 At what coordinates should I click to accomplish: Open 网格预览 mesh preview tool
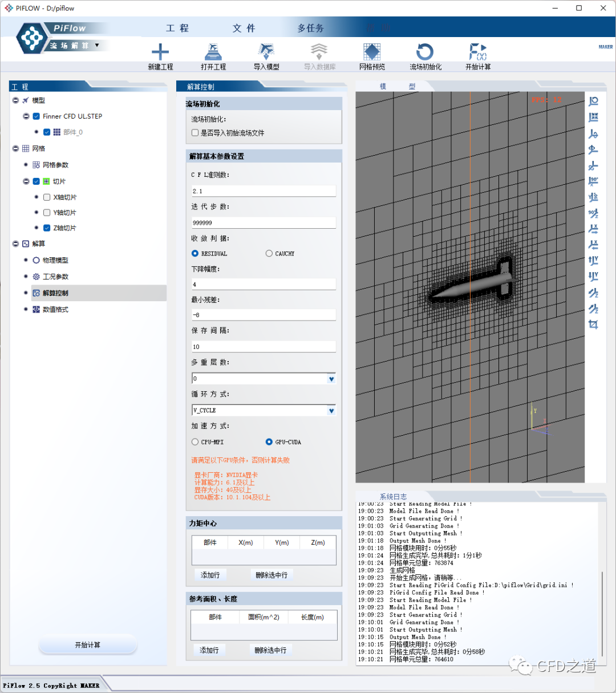point(372,52)
